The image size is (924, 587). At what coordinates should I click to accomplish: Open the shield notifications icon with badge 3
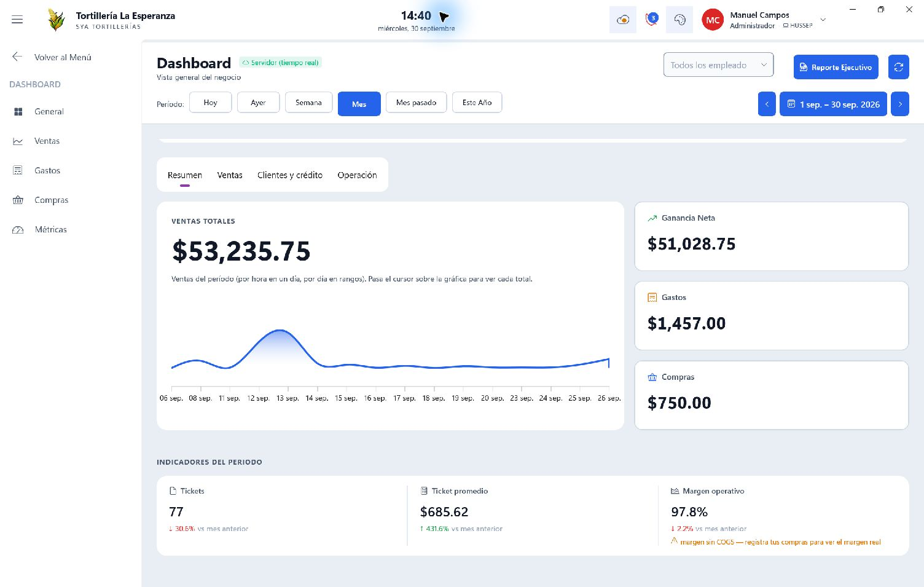click(x=651, y=20)
